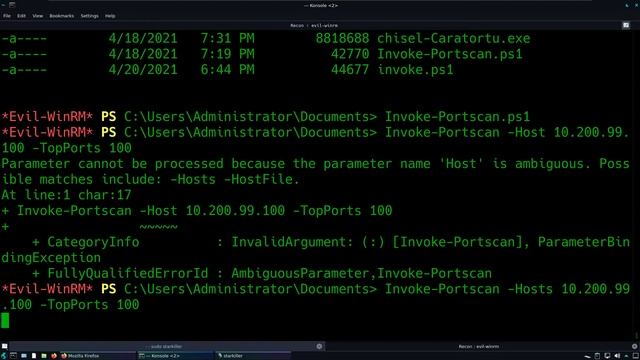Click the terminal vertical scrollbar

pos(636,185)
